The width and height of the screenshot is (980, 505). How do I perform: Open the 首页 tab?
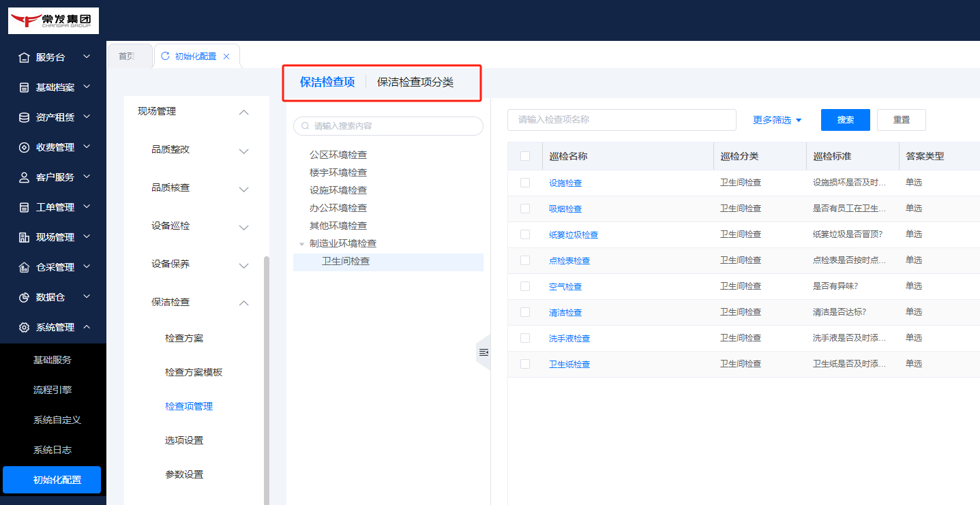click(128, 57)
